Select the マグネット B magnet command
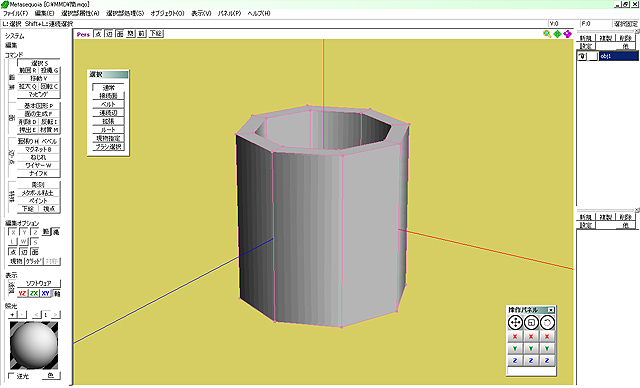This screenshot has width=640, height=388. coord(39,149)
